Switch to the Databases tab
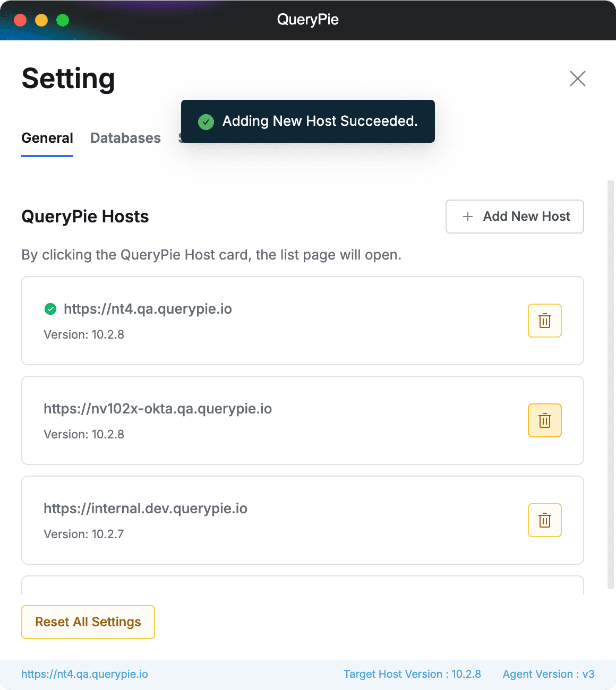Image resolution: width=616 pixels, height=690 pixels. [125, 138]
